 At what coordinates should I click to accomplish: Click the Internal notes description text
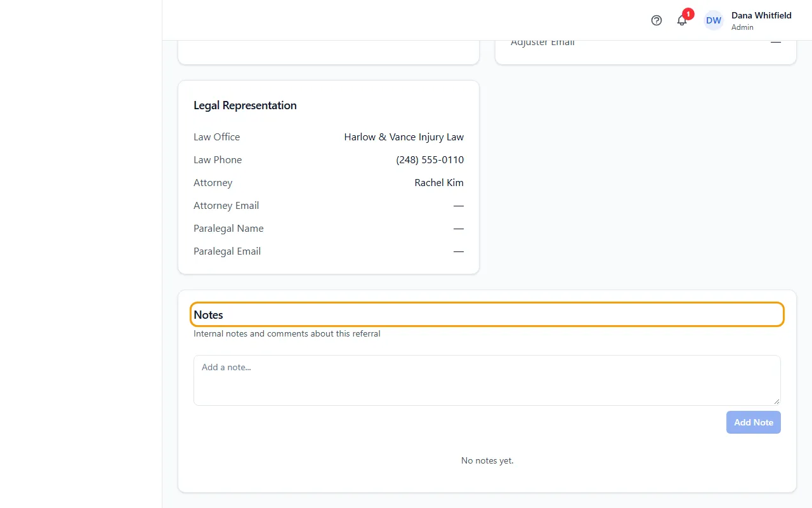click(x=287, y=333)
